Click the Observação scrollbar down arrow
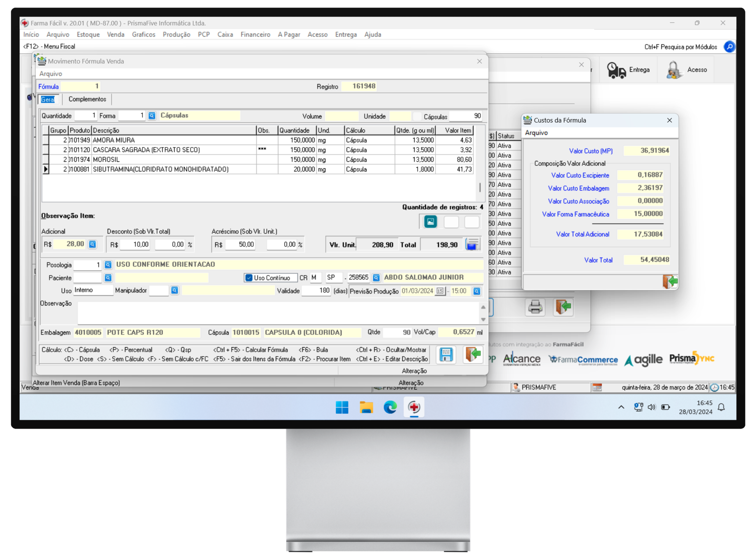This screenshot has height=553, width=756. (483, 319)
